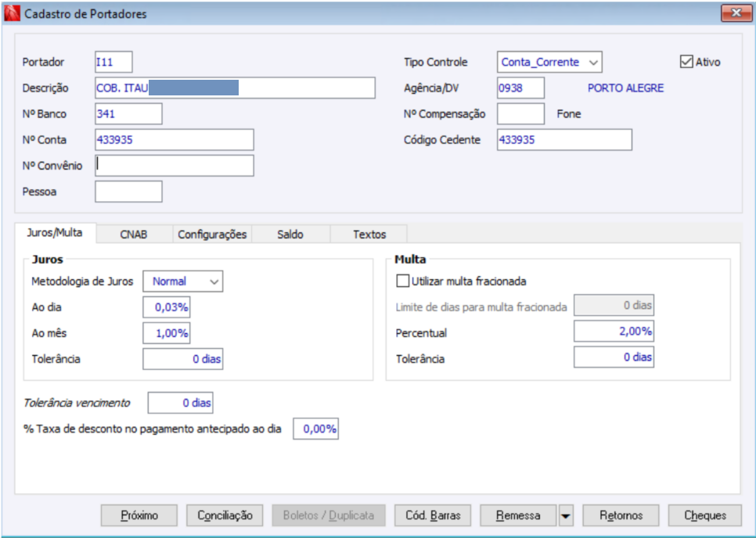756x538 pixels.
Task: Click the Nº Convênio input field
Action: click(175, 166)
